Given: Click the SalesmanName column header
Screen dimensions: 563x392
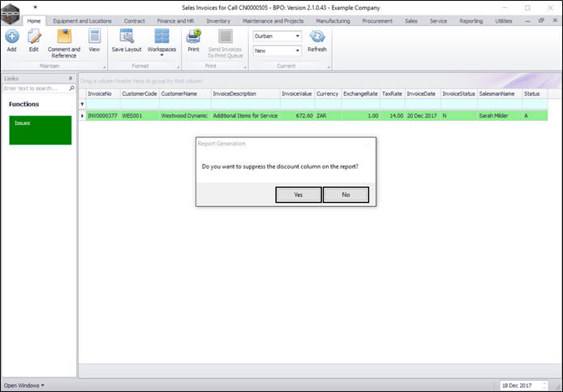Looking at the screenshot, I should point(500,94).
